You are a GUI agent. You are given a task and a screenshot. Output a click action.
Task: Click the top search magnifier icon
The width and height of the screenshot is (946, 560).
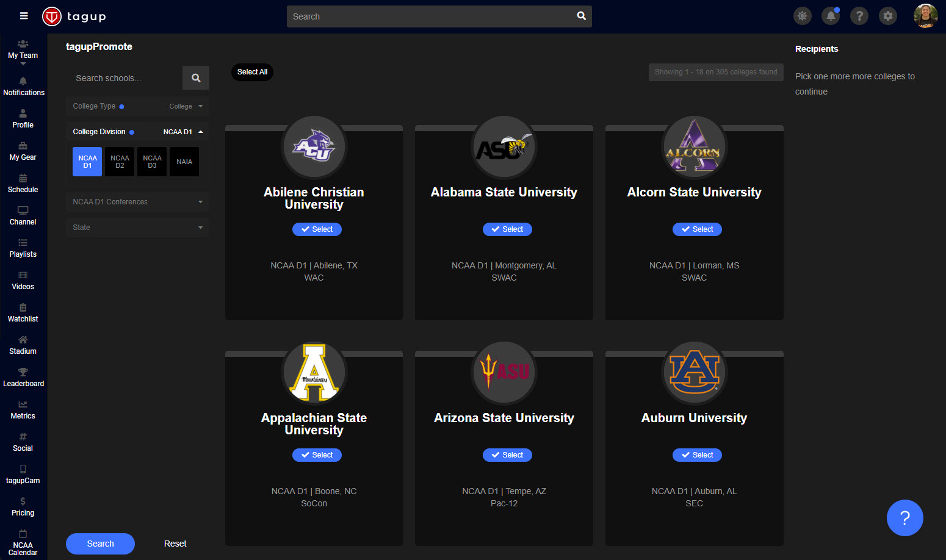(581, 16)
